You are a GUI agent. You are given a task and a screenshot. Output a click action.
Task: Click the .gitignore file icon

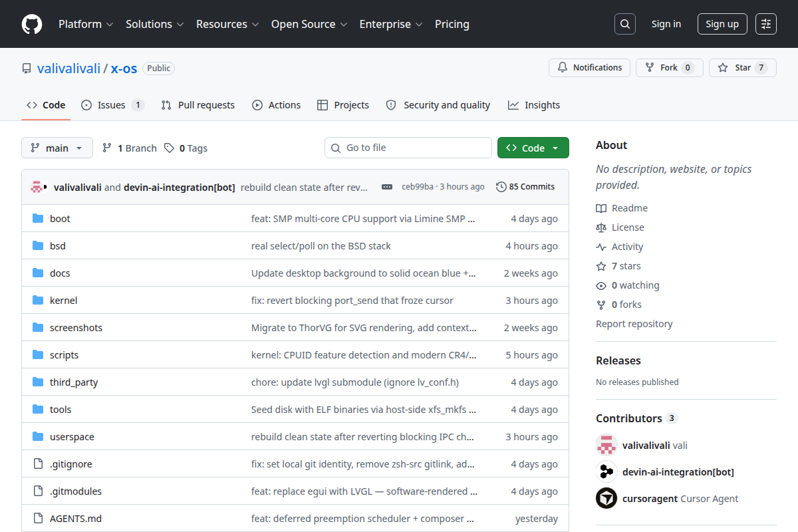tap(38, 464)
